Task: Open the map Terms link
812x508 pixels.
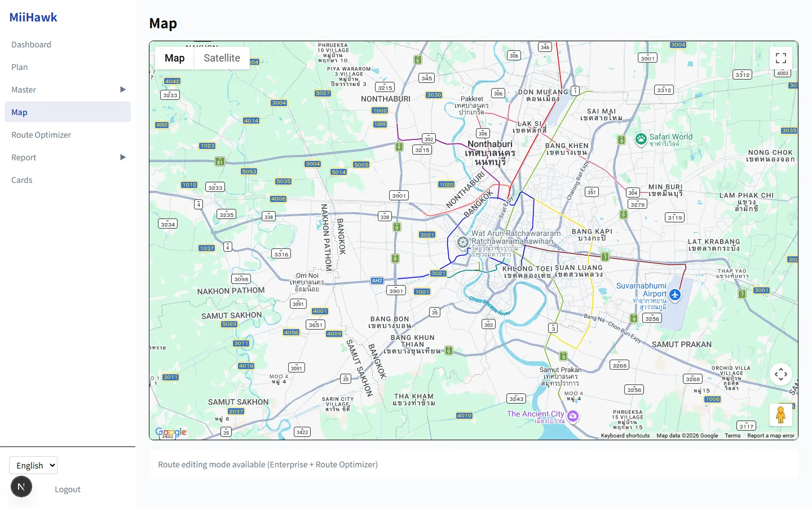Action: (732, 436)
